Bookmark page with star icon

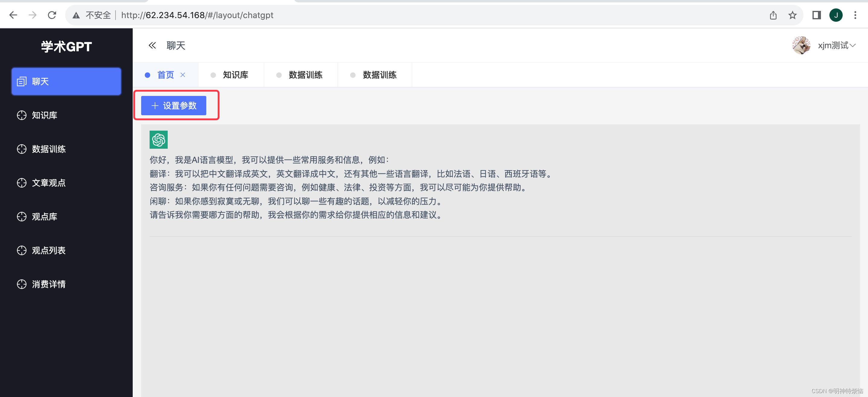(x=792, y=15)
